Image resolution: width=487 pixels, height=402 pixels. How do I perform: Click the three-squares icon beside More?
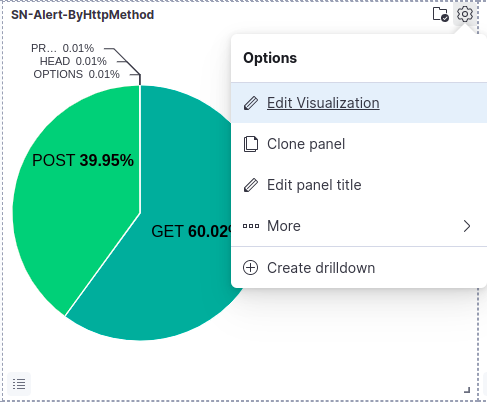(x=251, y=226)
